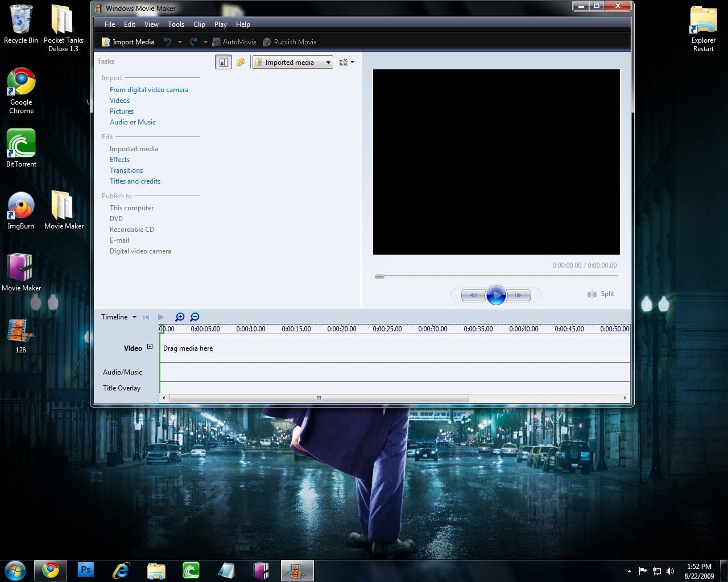Toggle the Tasks pane view button

[x=224, y=63]
